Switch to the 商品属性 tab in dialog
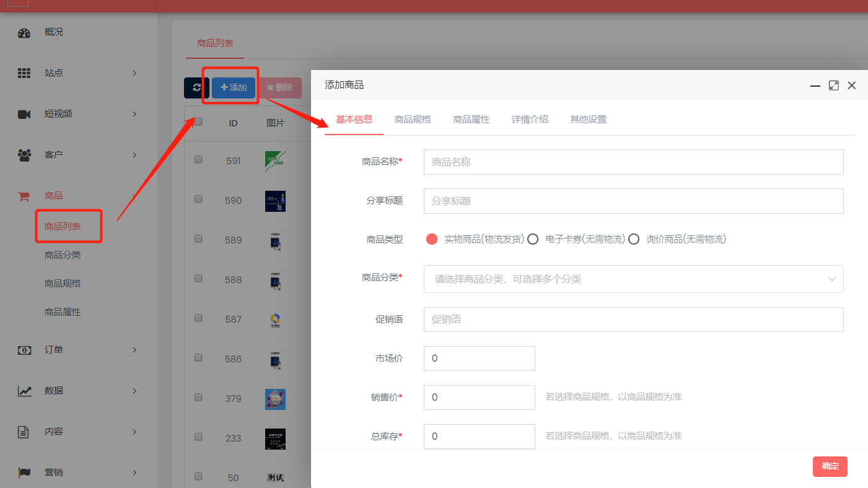The image size is (868, 488). click(x=471, y=120)
